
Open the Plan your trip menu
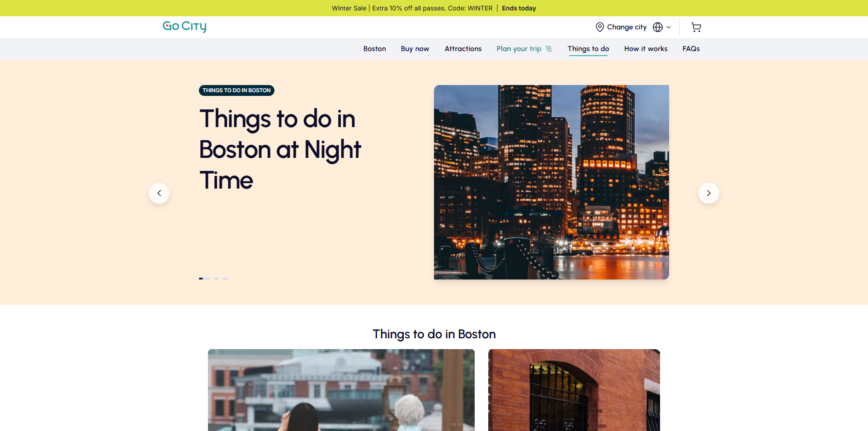pyautogui.click(x=519, y=48)
